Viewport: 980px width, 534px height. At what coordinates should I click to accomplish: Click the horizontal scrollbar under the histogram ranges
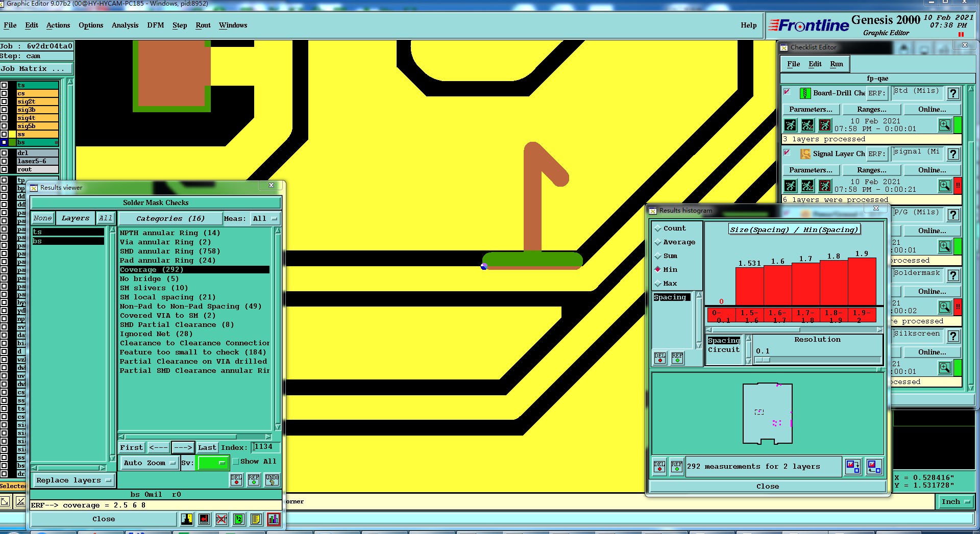794,330
